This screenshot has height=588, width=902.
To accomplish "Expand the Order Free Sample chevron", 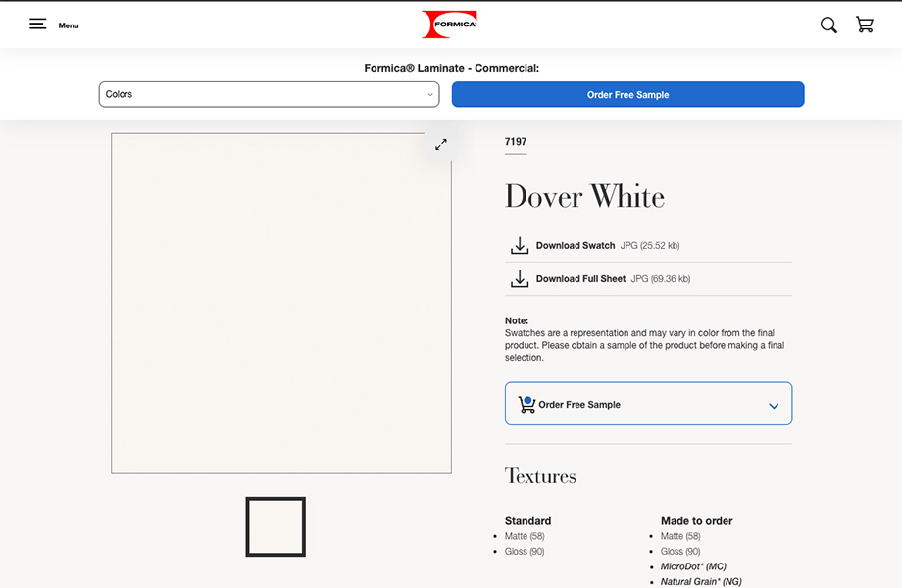I will 774,406.
